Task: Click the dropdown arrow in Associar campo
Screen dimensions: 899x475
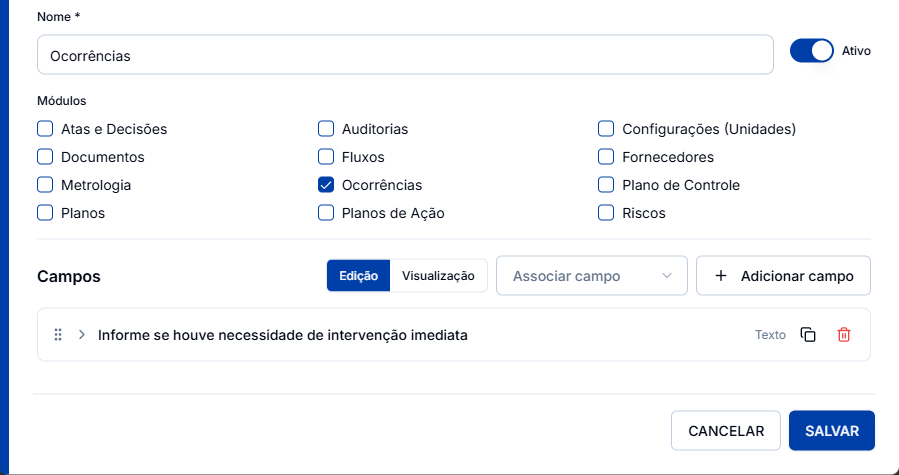Action: [x=666, y=276]
